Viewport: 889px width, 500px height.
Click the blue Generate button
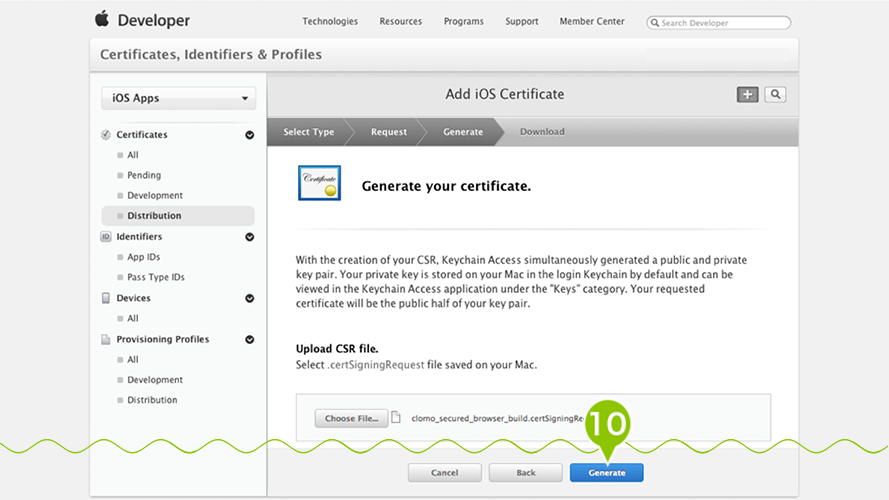[607, 473]
